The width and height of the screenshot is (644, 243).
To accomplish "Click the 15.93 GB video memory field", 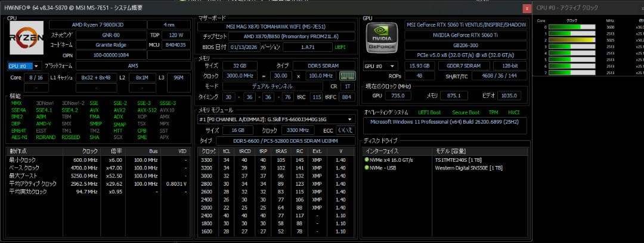I will [x=419, y=66].
